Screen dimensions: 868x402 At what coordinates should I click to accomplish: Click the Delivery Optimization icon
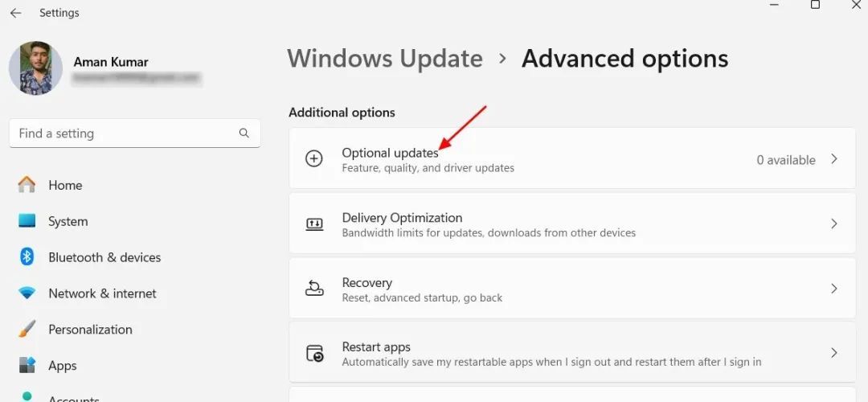click(314, 224)
